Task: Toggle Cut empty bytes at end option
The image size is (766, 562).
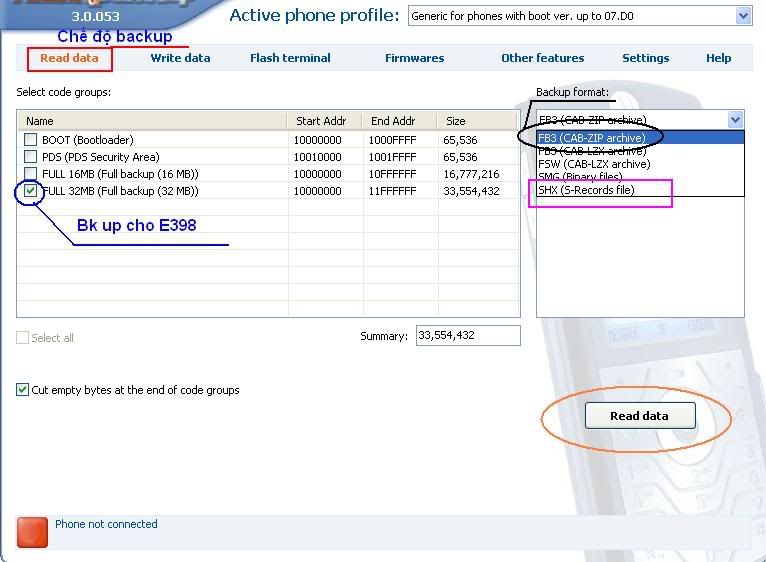Action: [23, 390]
